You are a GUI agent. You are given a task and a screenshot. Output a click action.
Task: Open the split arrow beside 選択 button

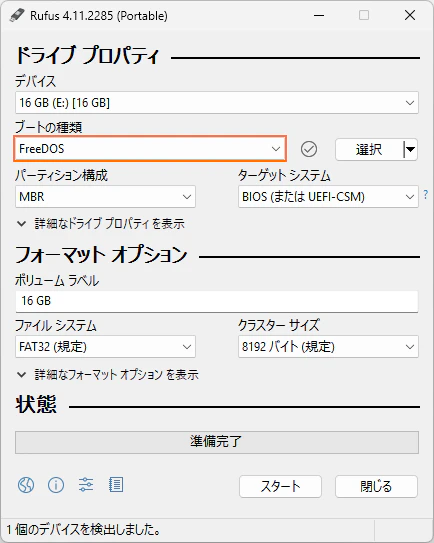point(410,150)
